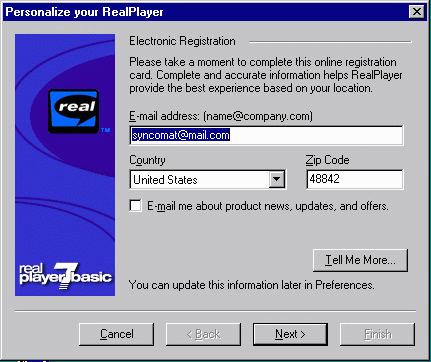The height and width of the screenshot is (362, 431).
Task: Click the disabled Finish button
Action: tap(377, 334)
